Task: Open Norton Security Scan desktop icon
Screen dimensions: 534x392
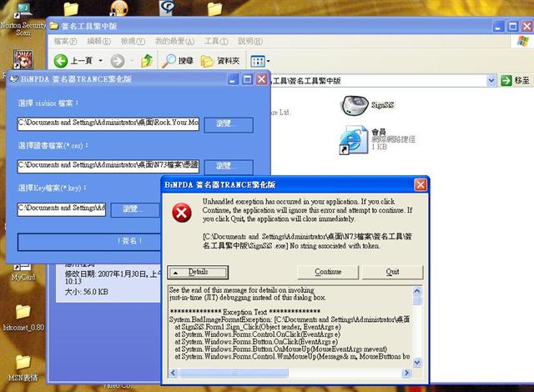Action: [23, 19]
